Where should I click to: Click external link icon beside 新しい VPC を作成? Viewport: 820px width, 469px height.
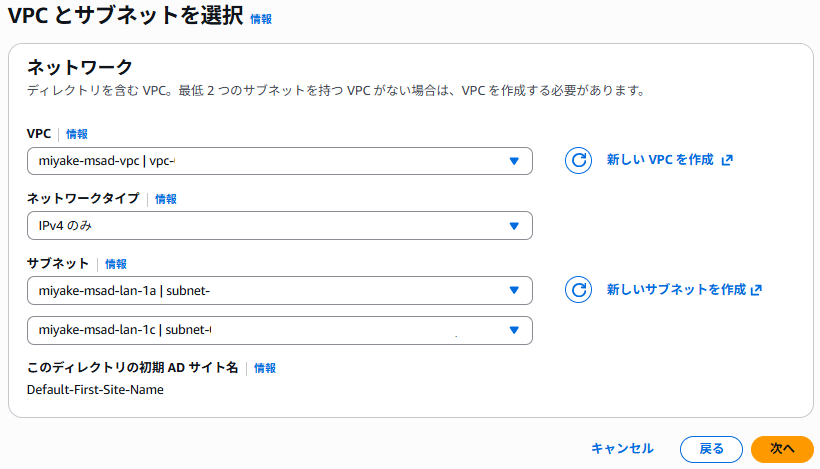point(727,160)
